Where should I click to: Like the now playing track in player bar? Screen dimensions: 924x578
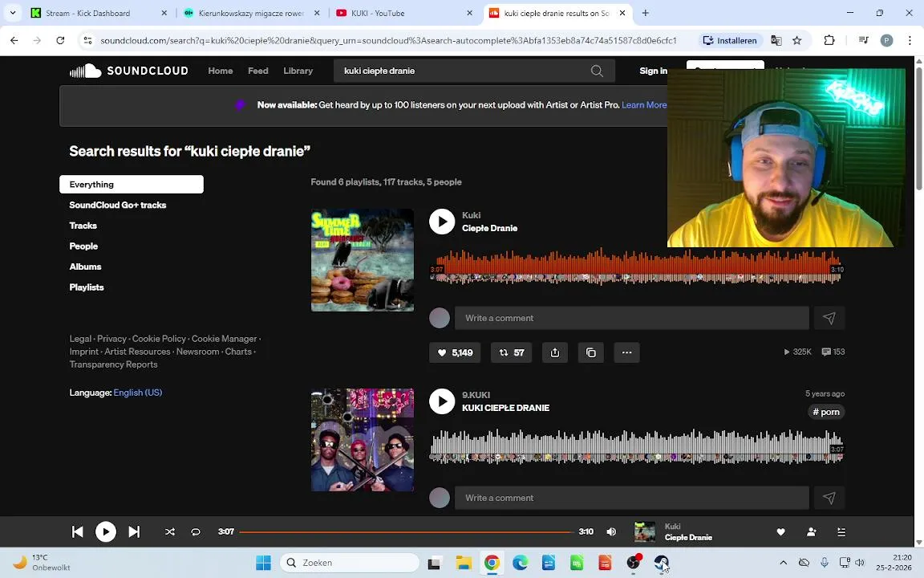tap(780, 532)
